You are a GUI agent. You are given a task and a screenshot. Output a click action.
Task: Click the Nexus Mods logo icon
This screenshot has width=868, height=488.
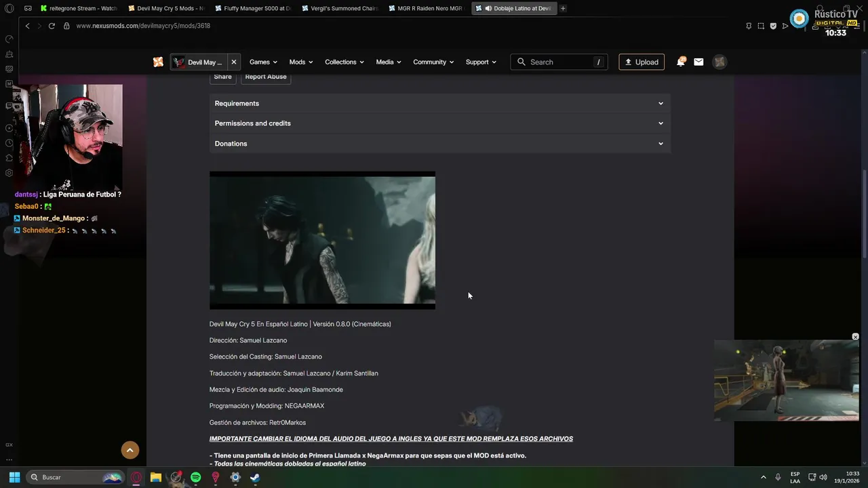(158, 62)
